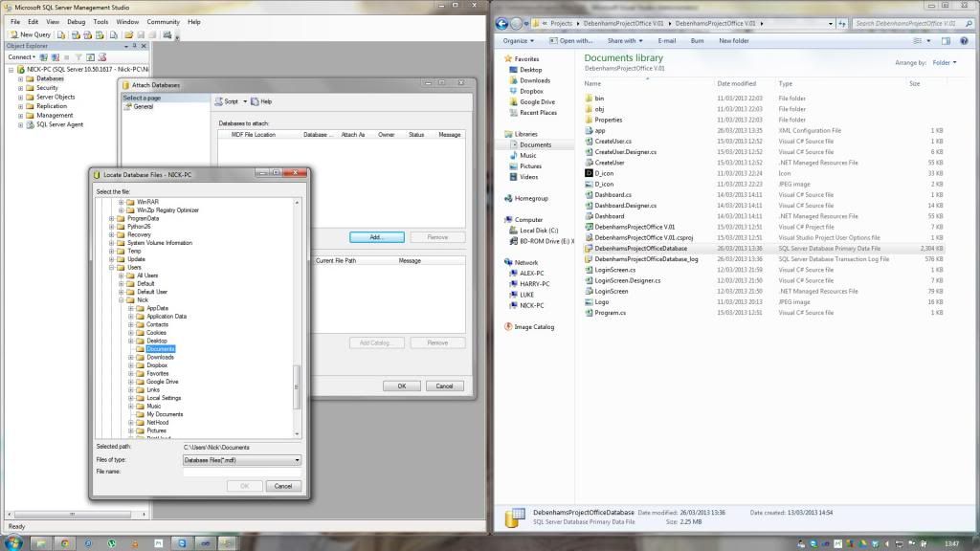Viewport: 980px width, 551px height.
Task: Expand Server Objects in Object Explorer
Action: (x=21, y=98)
